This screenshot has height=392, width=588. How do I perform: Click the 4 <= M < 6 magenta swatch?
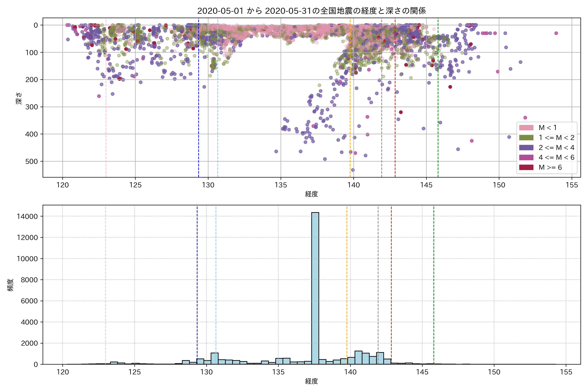pyautogui.click(x=526, y=157)
